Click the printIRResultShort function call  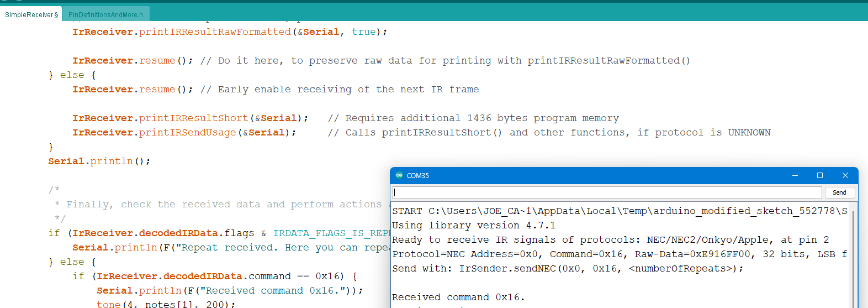tap(190, 118)
